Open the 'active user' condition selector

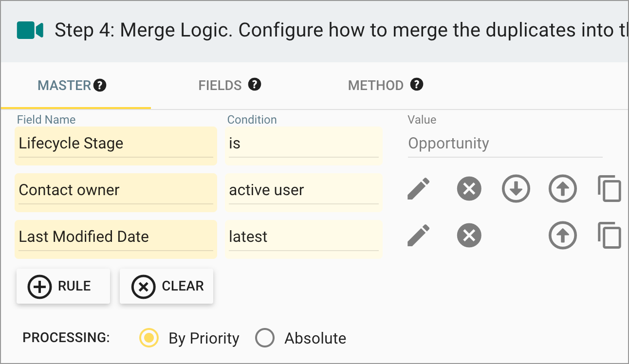pyautogui.click(x=304, y=192)
